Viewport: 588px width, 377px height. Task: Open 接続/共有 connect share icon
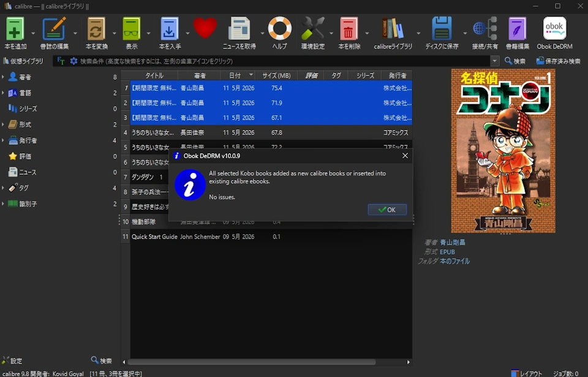tap(485, 29)
